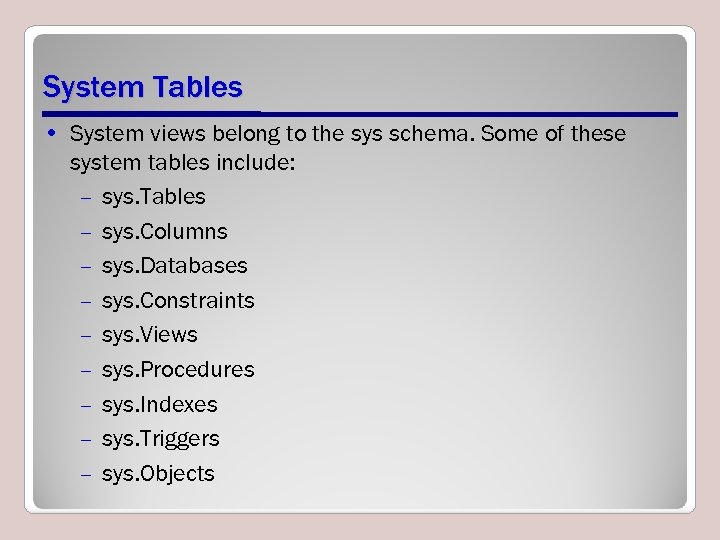Click the sys.Databases text
The height and width of the screenshot is (540, 720).
174,266
